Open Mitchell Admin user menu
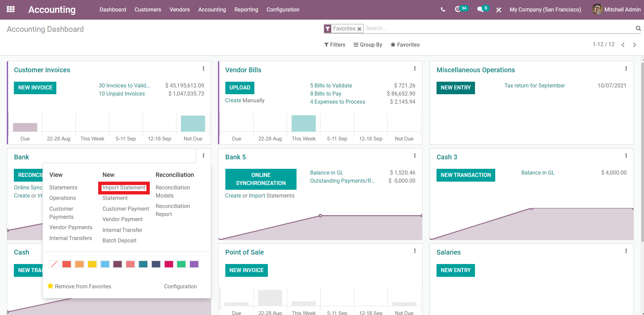Viewport: 644px width, 315px height. (x=616, y=9)
